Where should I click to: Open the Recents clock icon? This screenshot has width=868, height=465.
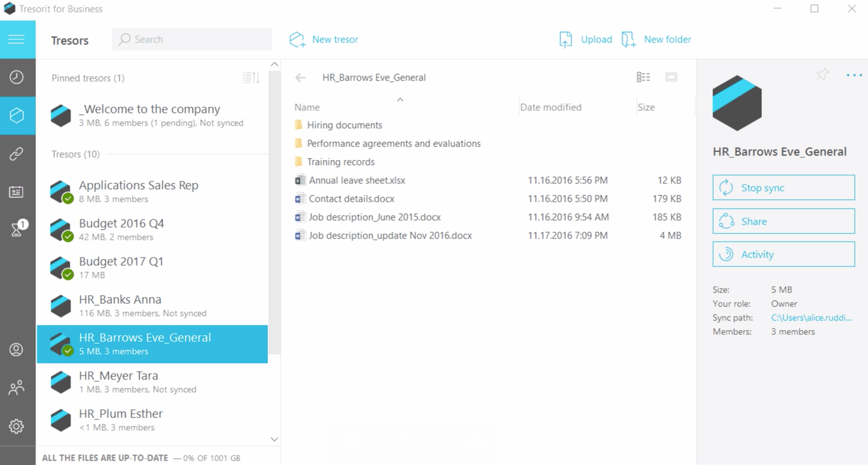[17, 77]
